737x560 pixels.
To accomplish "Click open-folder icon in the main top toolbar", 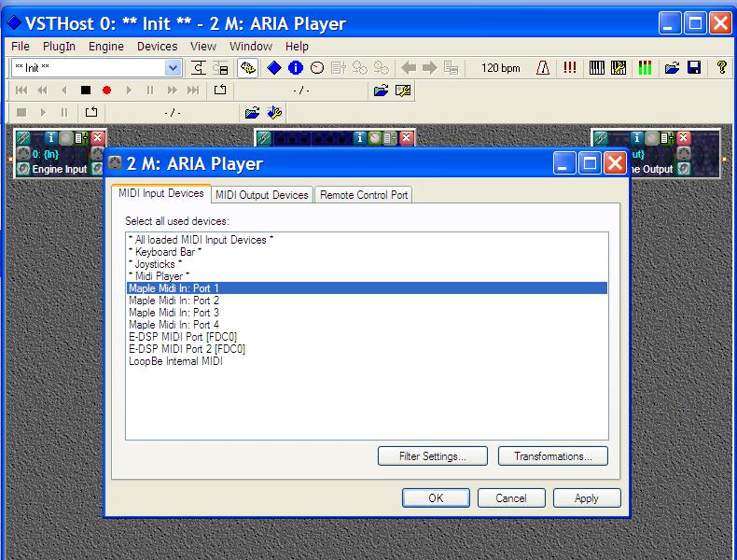I will click(x=672, y=68).
